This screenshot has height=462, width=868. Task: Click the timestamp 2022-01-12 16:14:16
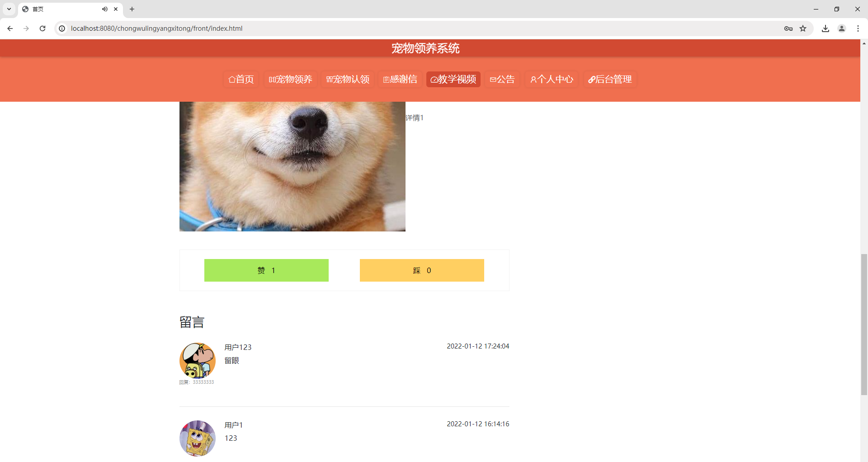point(478,424)
